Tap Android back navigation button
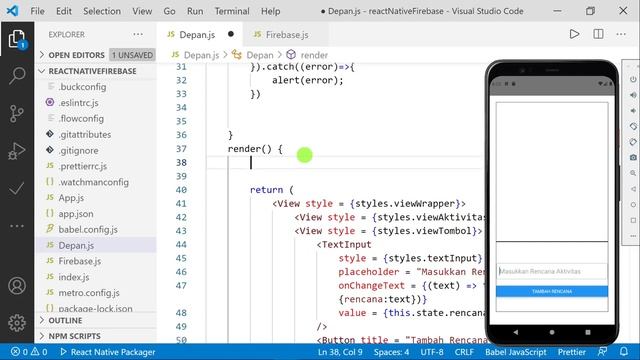The image size is (640, 360). click(516, 332)
